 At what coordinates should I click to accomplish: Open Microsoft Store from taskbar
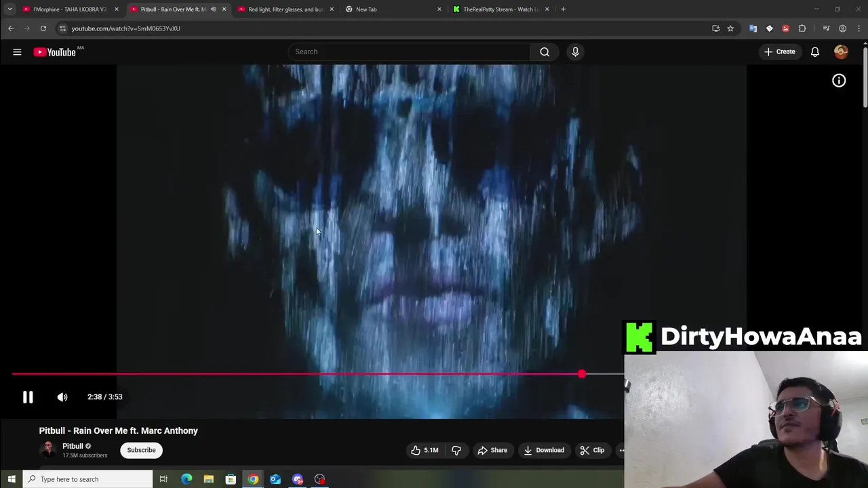(231, 479)
